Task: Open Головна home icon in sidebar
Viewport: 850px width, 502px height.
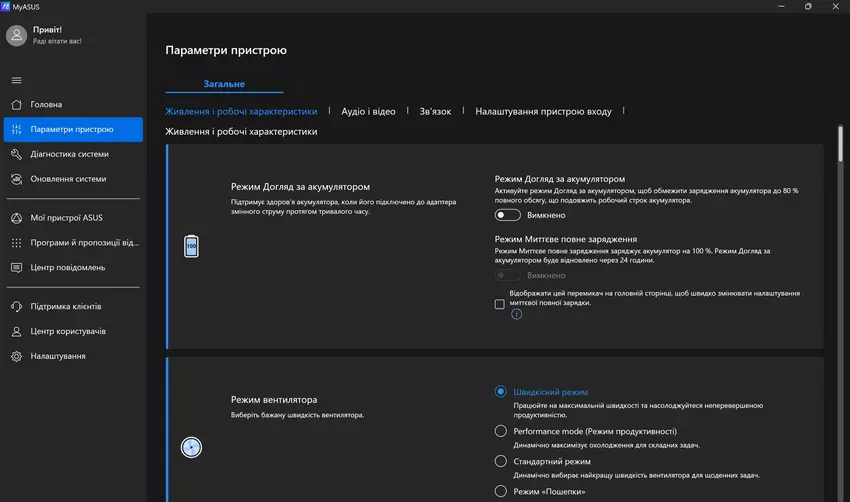Action: click(16, 104)
